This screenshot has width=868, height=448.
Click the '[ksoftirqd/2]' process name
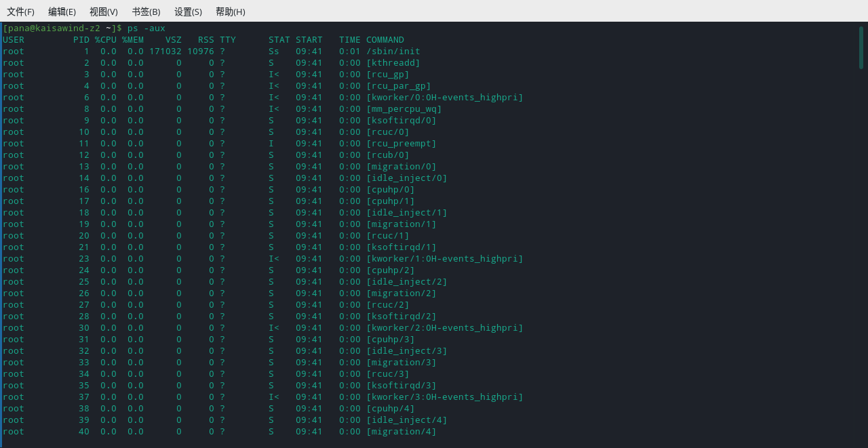click(401, 316)
